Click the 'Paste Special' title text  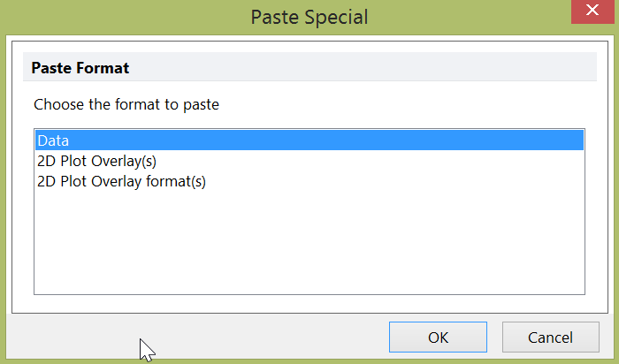click(309, 17)
